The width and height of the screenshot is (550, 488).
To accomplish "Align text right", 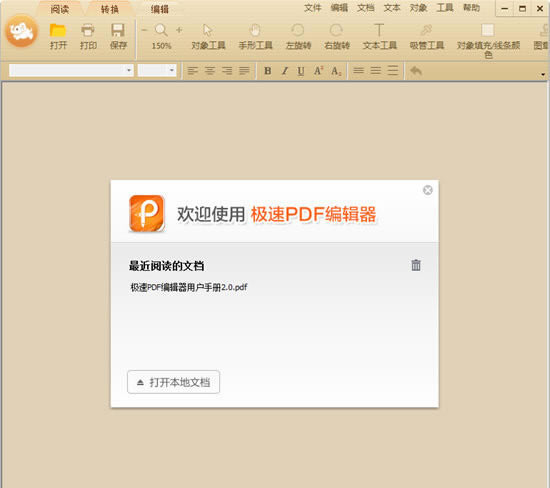I will point(227,71).
